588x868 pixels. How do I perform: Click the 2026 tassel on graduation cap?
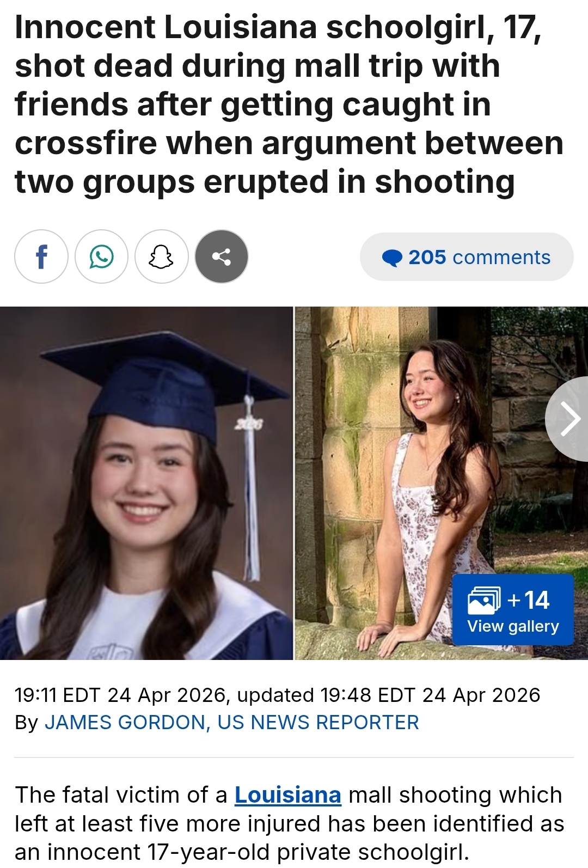coord(250,487)
